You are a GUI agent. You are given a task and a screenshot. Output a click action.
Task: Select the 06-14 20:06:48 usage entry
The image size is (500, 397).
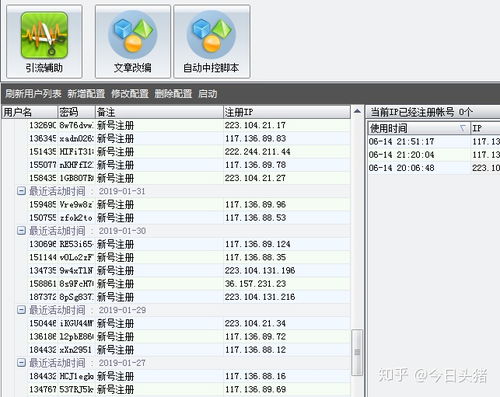coord(434,168)
